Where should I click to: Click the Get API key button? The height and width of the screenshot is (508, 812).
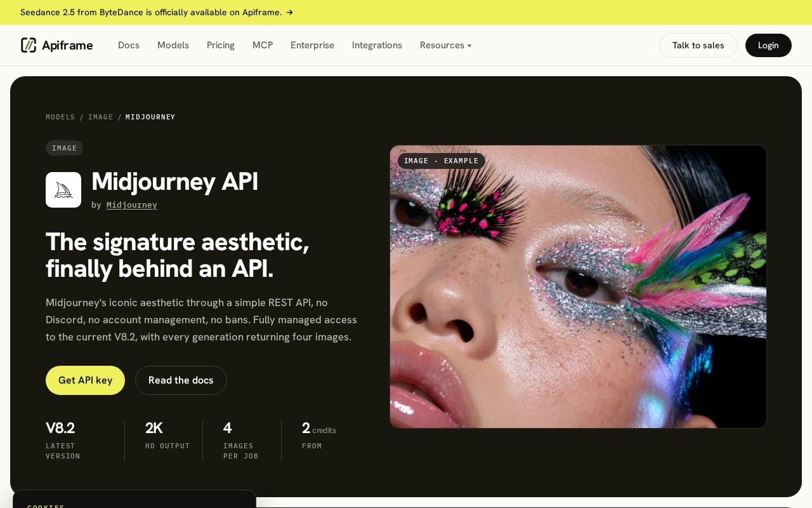pyautogui.click(x=85, y=380)
